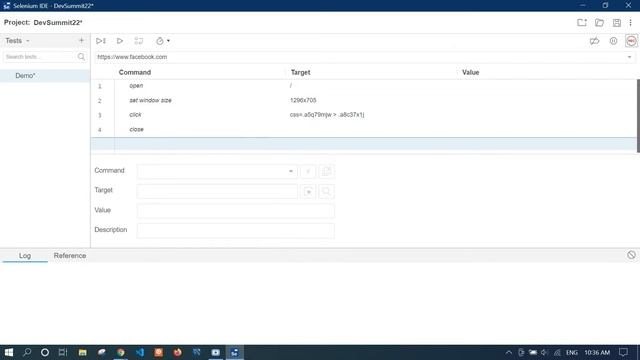Open new window configuration icon
Image resolution: width=640 pixels, height=360 pixels.
coord(326,171)
